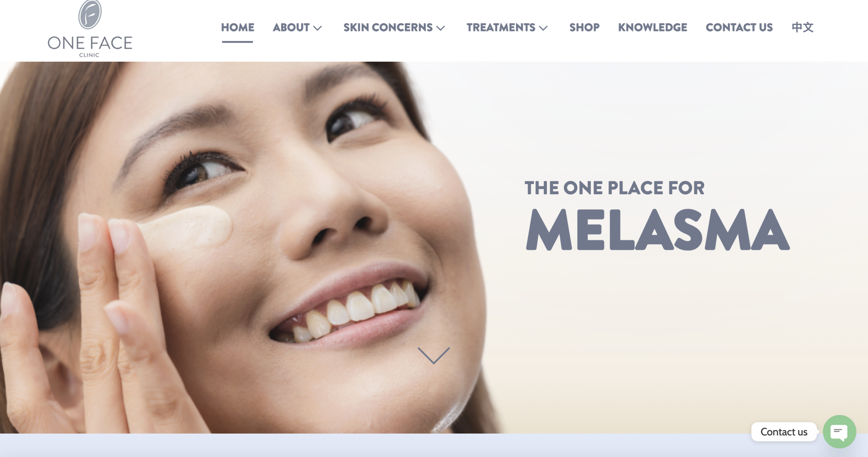The width and height of the screenshot is (868, 457).
Task: Click the scroll-down arrow on hero image
Action: coord(434,355)
